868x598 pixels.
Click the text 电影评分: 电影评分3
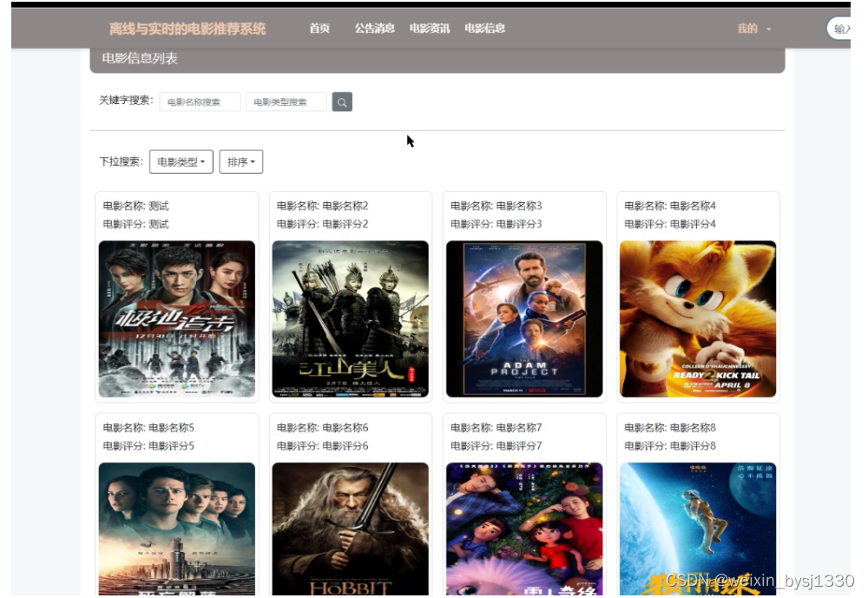[x=496, y=224]
